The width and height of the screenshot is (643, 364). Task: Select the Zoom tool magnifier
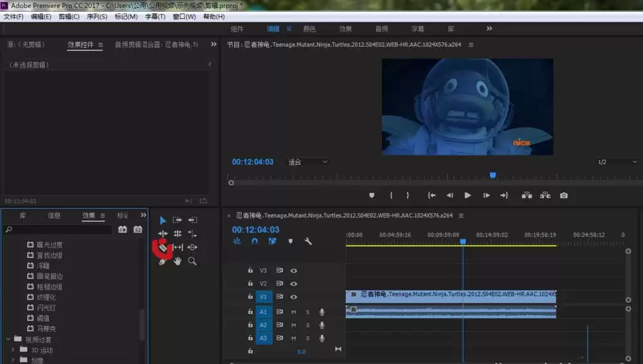(192, 261)
